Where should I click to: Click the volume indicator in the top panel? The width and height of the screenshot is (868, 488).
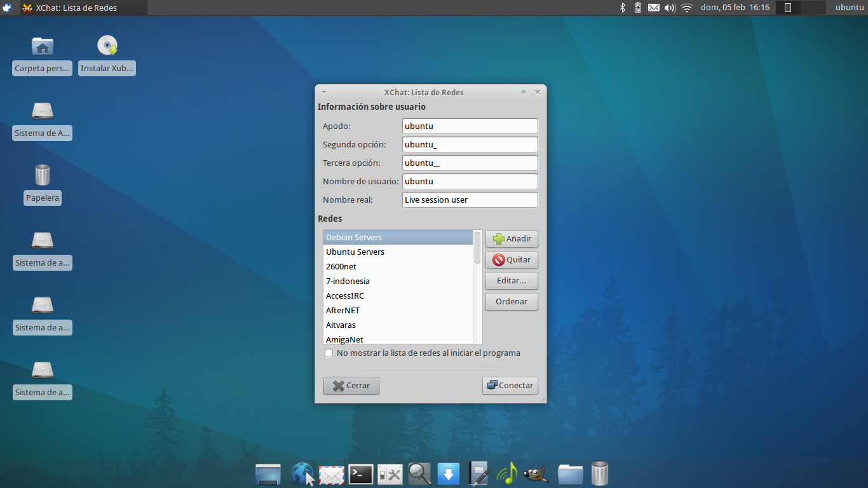point(669,8)
